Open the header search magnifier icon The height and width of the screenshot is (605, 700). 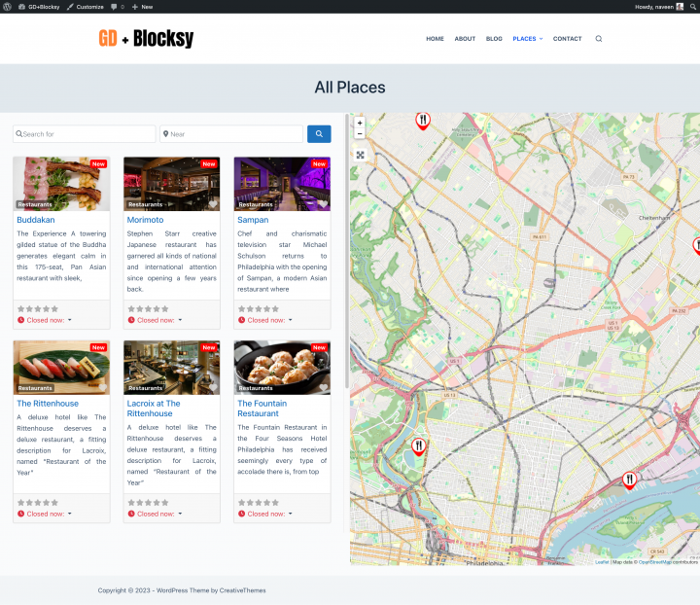point(598,39)
